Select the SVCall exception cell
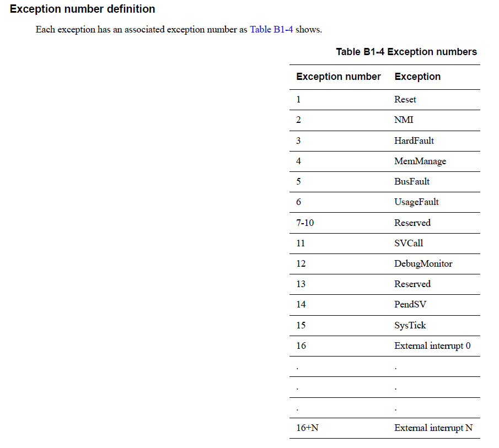Viewport: 499px width, 448px height. pyautogui.click(x=409, y=243)
